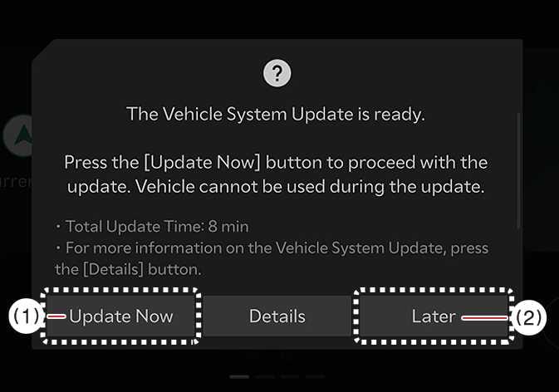559x392 pixels.
Task: Open the Details button for update info
Action: coord(277,316)
